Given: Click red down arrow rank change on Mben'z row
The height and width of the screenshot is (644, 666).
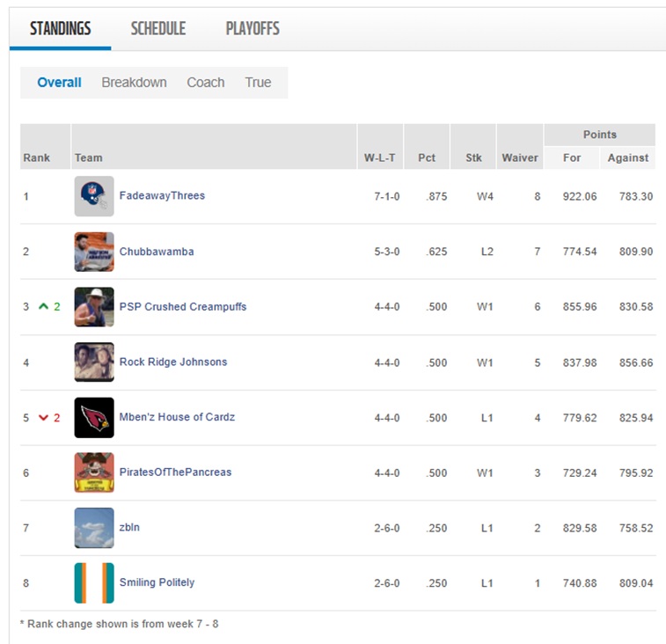Looking at the screenshot, I should coord(43,418).
